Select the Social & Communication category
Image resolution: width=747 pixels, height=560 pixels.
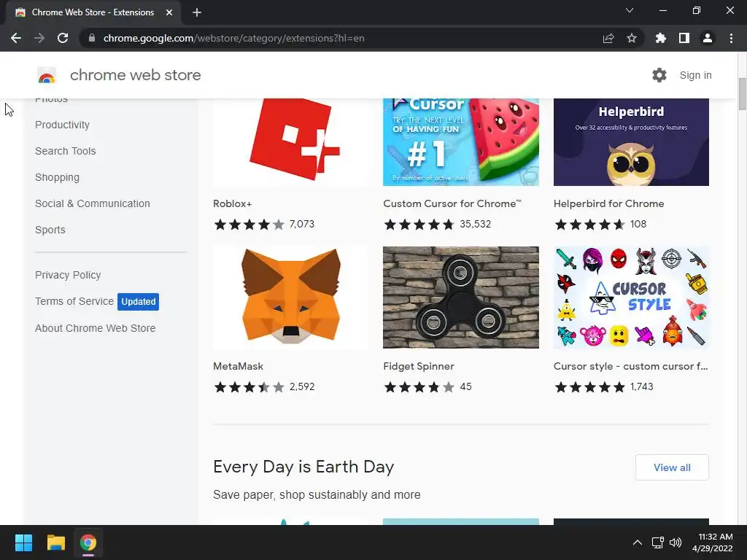[x=93, y=203]
